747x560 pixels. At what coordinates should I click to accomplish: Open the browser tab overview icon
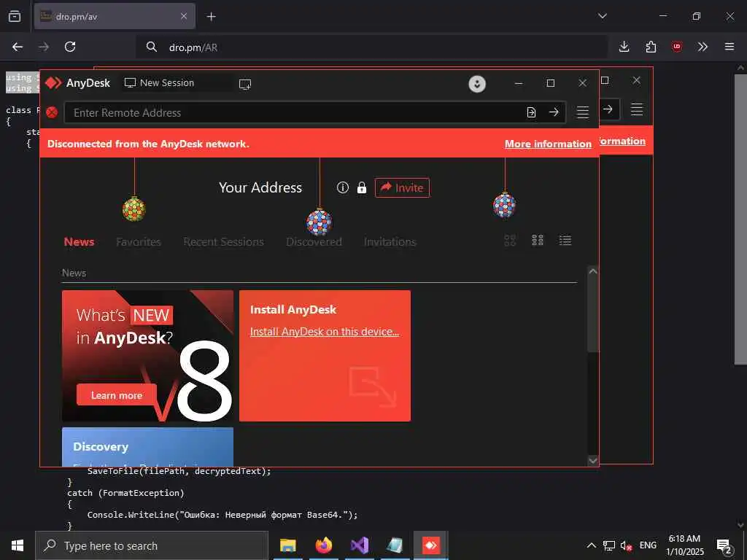click(15, 16)
